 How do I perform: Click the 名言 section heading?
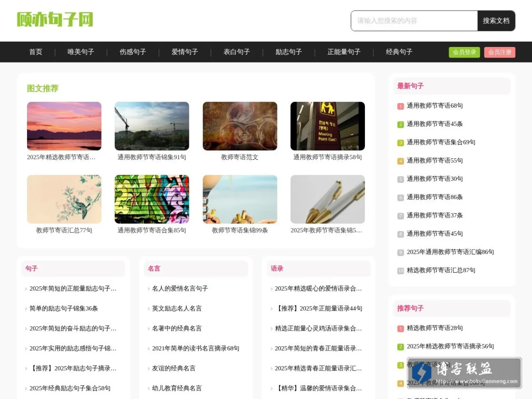[x=154, y=269]
